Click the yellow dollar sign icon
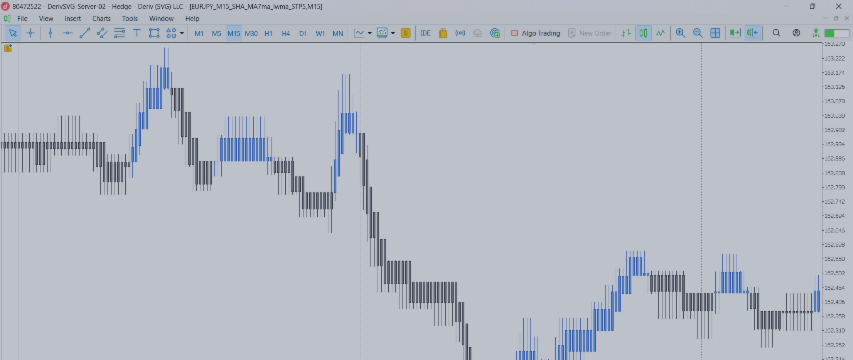This screenshot has width=853, height=360. (405, 33)
